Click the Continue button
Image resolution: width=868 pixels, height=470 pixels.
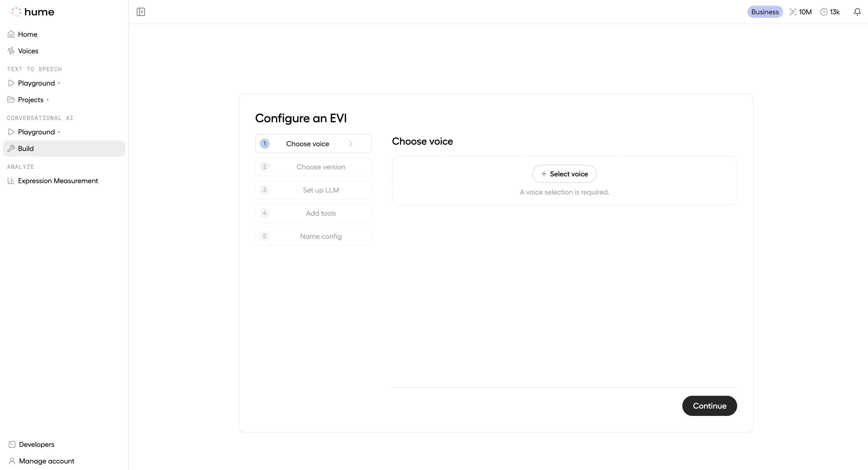pos(709,406)
